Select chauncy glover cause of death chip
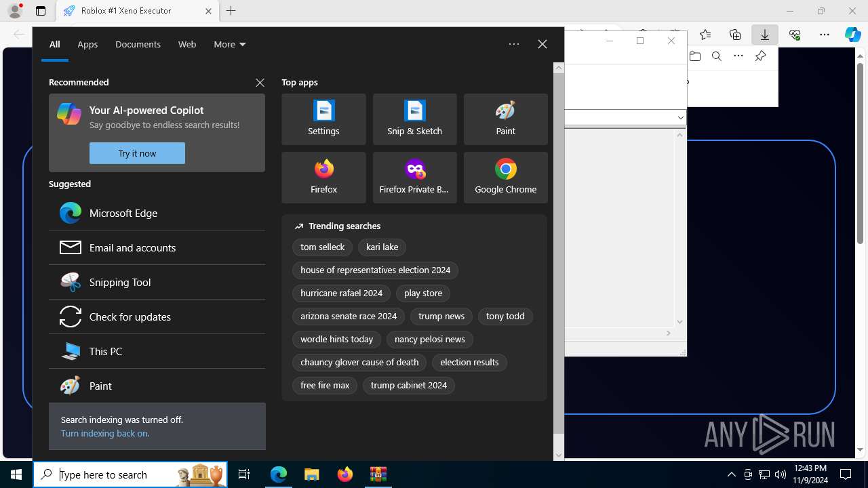This screenshot has height=488, width=868. [359, 363]
